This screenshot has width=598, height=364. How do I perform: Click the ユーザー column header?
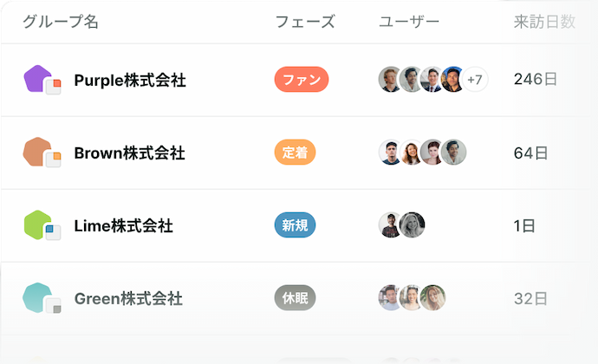pos(409,23)
